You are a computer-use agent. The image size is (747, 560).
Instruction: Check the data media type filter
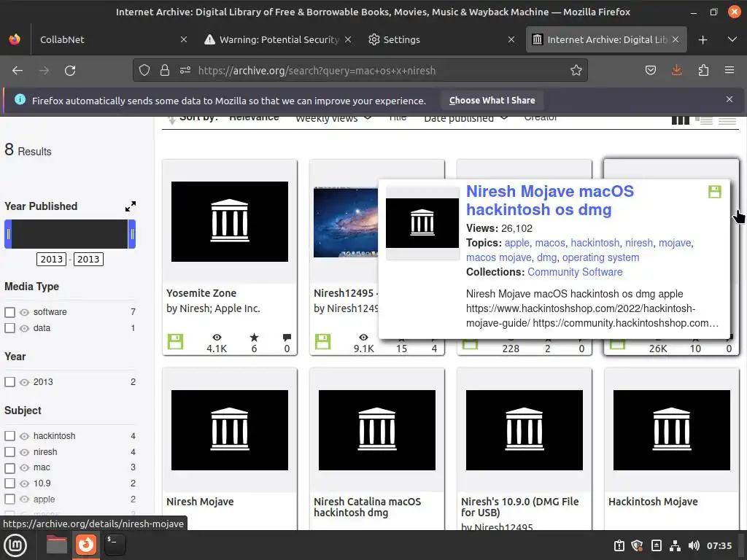pyautogui.click(x=9, y=328)
